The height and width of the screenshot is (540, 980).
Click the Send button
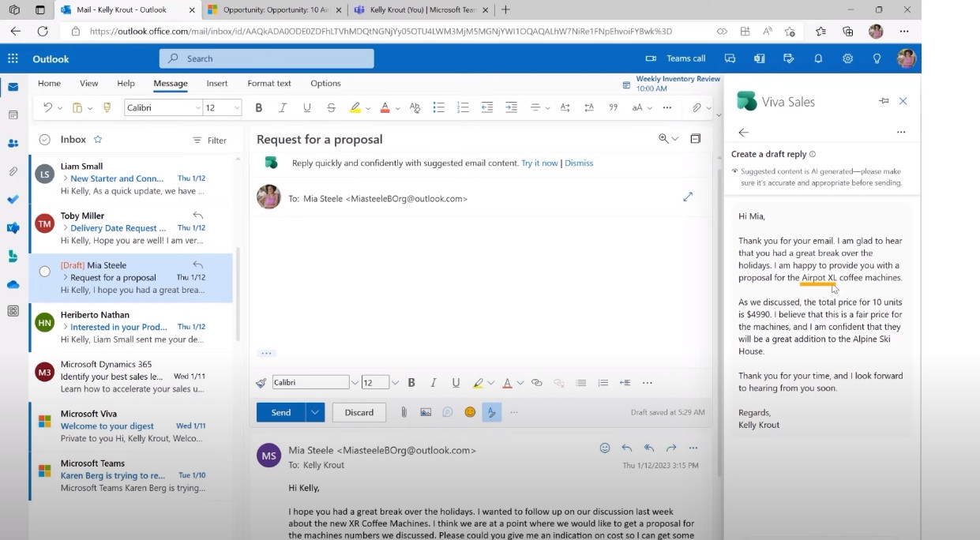(x=281, y=412)
